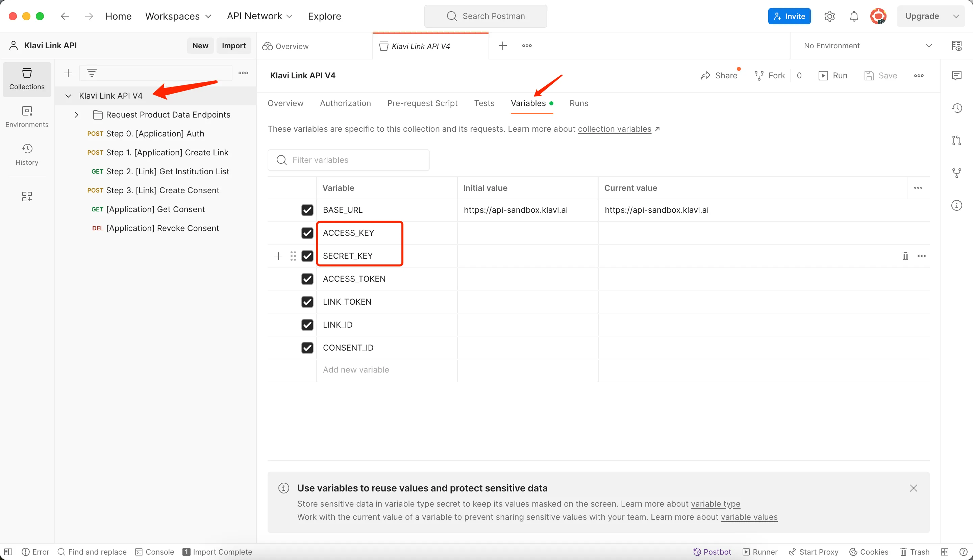Open changelog history icon in right sidebar
This screenshot has width=973, height=560.
pyautogui.click(x=956, y=108)
